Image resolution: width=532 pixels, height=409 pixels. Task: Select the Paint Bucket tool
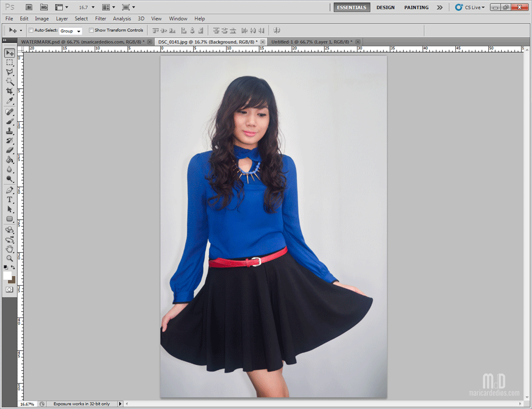coord(10,160)
